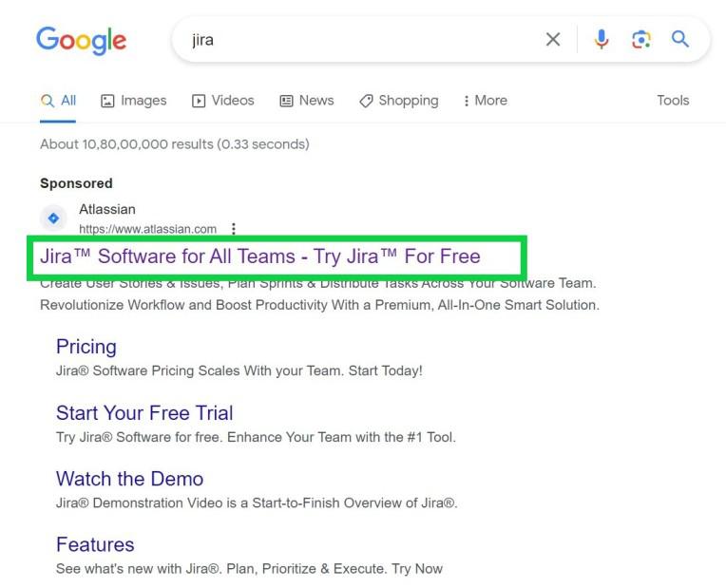Open the Pricing sitelink
The image size is (726, 588).
[x=86, y=347]
